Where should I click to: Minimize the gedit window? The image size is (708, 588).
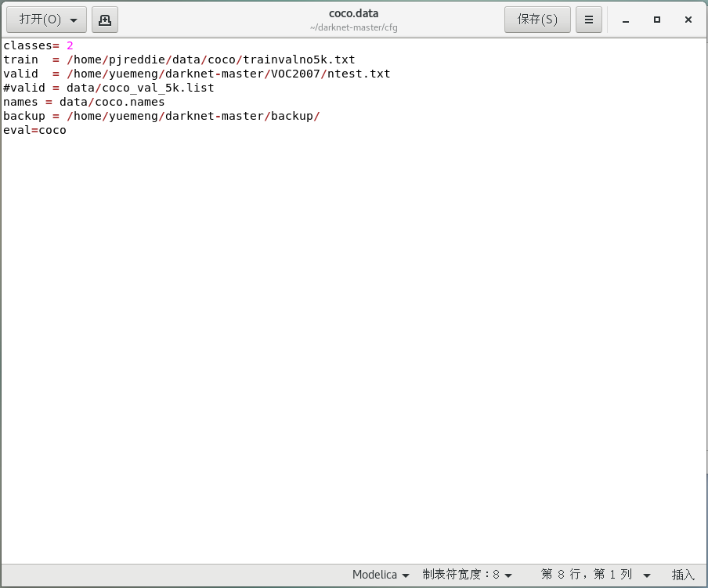tap(626, 20)
